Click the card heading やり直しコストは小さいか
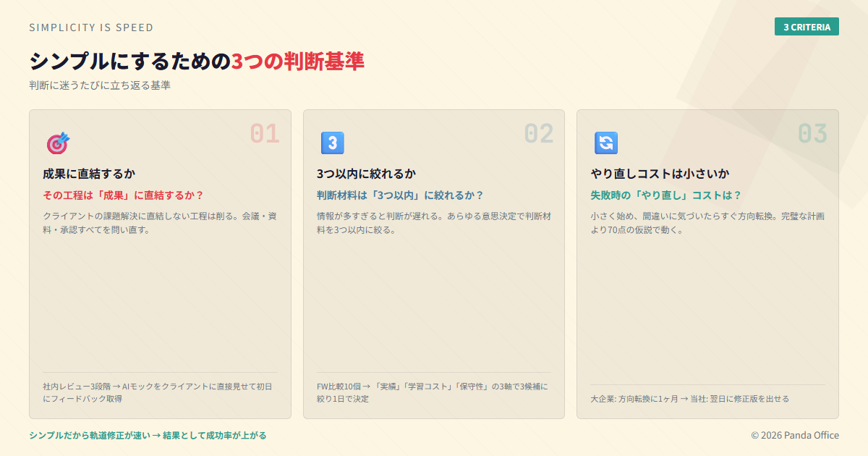 pyautogui.click(x=660, y=174)
